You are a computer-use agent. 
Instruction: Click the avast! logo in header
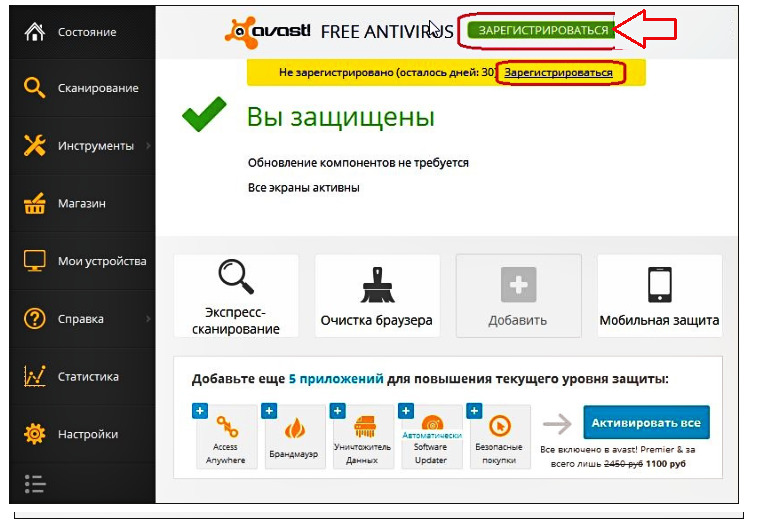tap(267, 32)
